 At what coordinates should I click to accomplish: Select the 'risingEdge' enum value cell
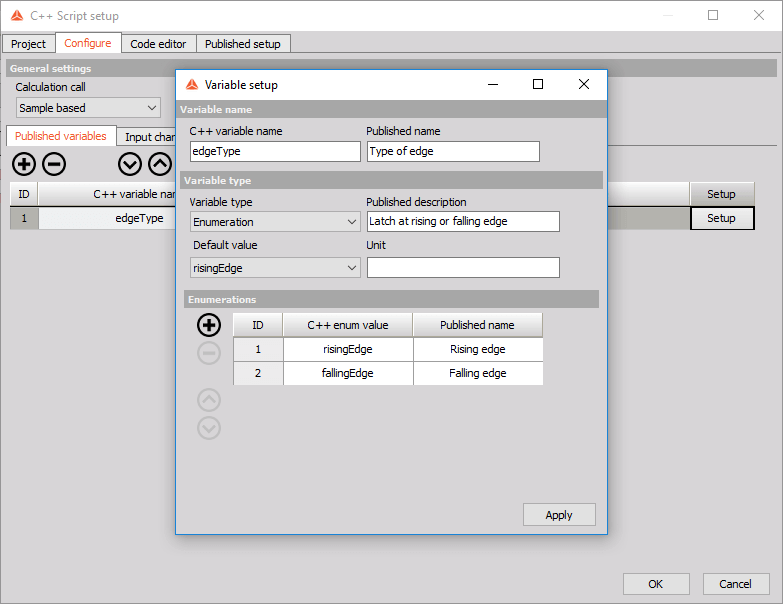coord(348,349)
